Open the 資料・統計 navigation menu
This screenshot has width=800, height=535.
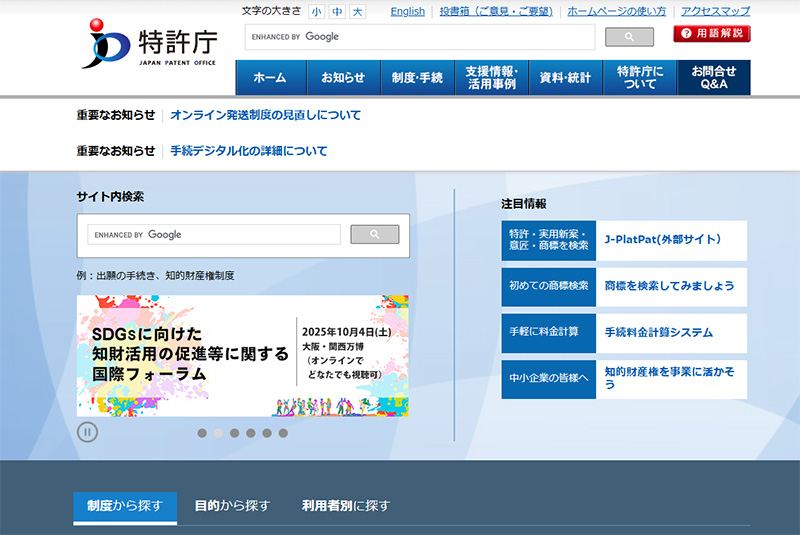[x=565, y=78]
